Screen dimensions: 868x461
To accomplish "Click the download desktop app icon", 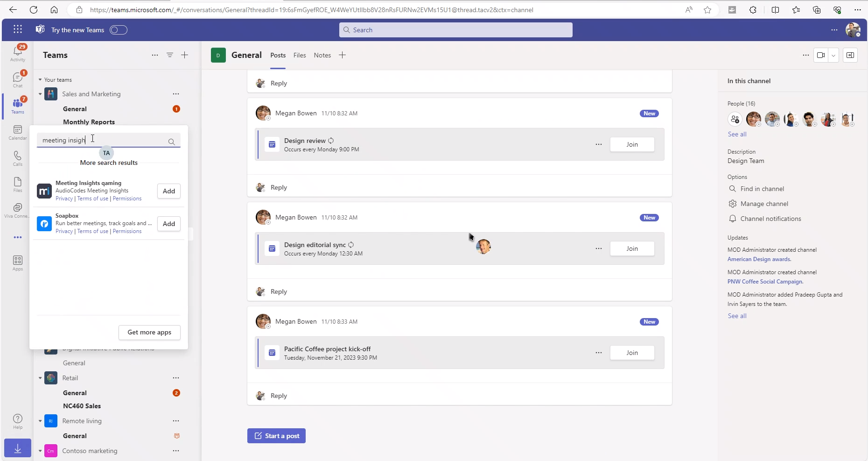I will pyautogui.click(x=18, y=448).
